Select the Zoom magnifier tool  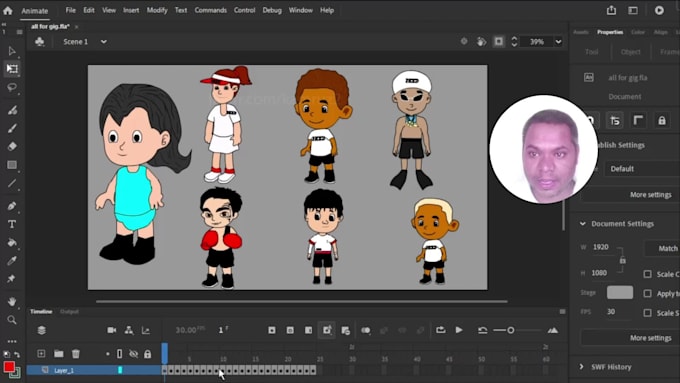click(x=12, y=320)
